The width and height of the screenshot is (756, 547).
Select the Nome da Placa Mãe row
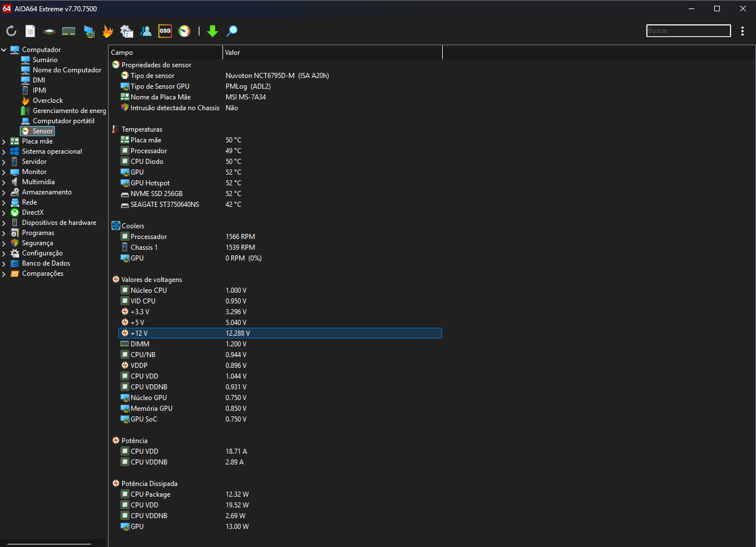[x=280, y=97]
